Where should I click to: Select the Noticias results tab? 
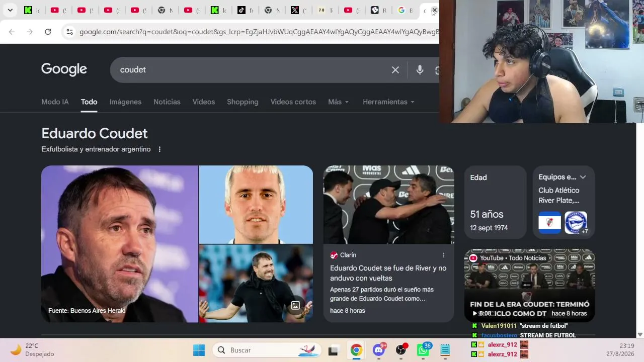(x=167, y=102)
